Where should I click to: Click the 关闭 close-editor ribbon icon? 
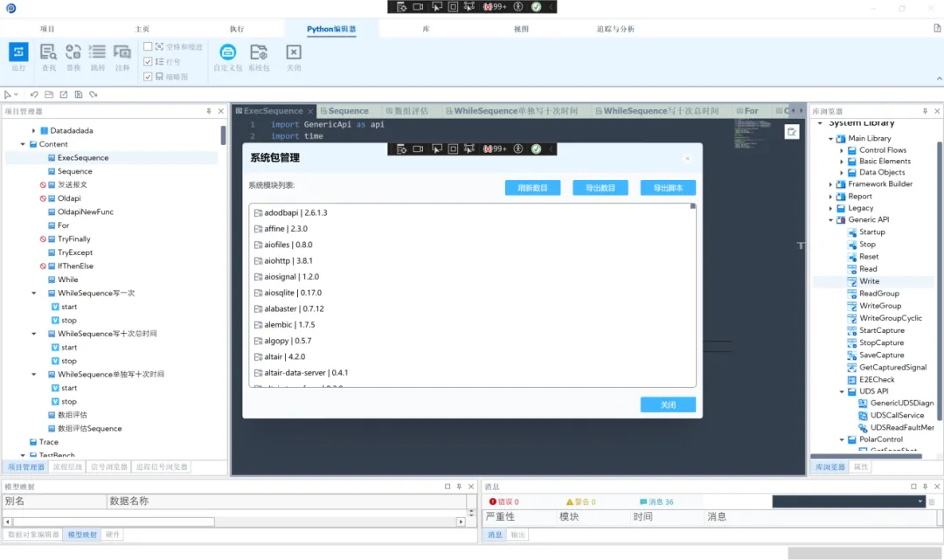tap(293, 52)
